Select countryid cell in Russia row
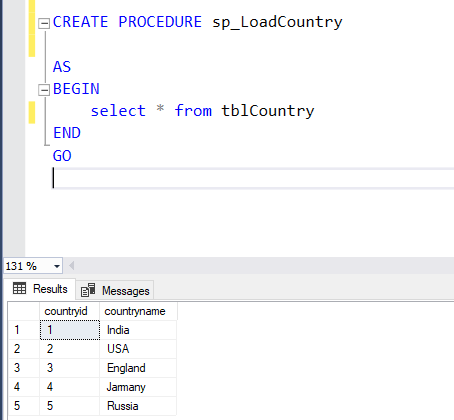 70,406
